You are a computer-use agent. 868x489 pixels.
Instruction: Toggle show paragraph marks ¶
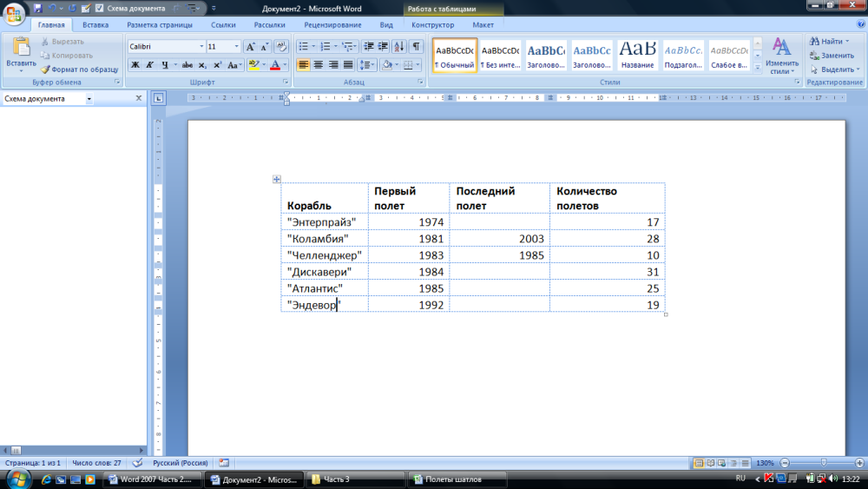416,47
